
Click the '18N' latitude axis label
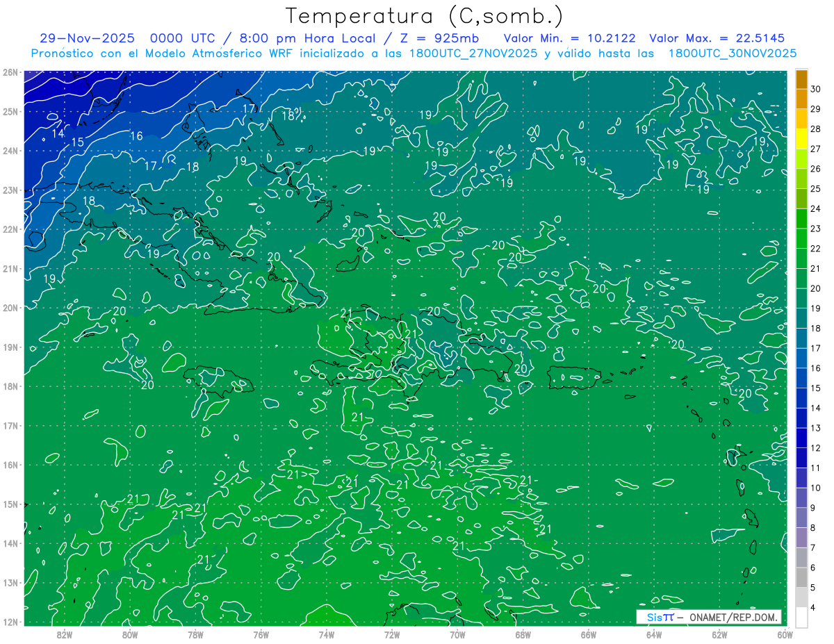10,386
